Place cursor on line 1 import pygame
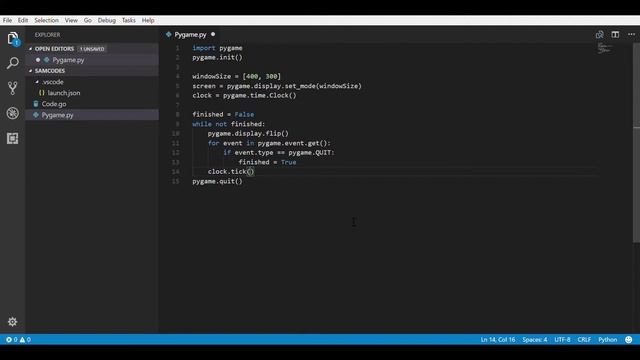This screenshot has width=640, height=360. tap(217, 48)
